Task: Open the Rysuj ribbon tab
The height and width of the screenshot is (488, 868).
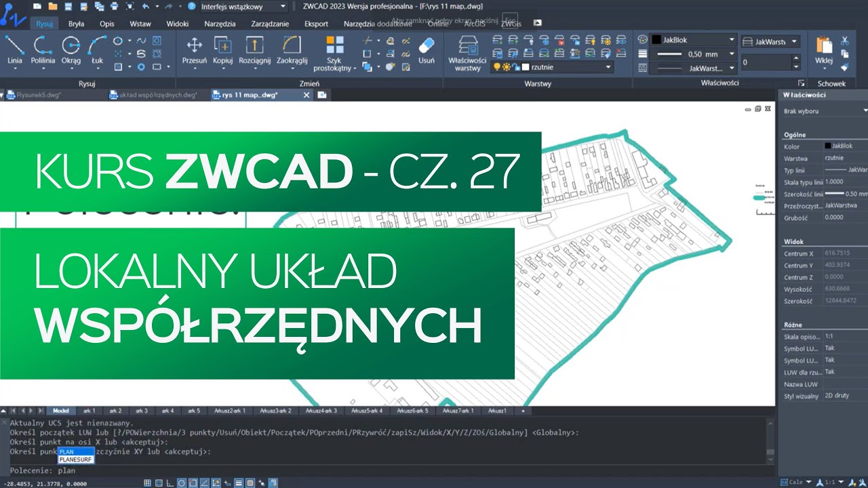Action: (x=44, y=23)
